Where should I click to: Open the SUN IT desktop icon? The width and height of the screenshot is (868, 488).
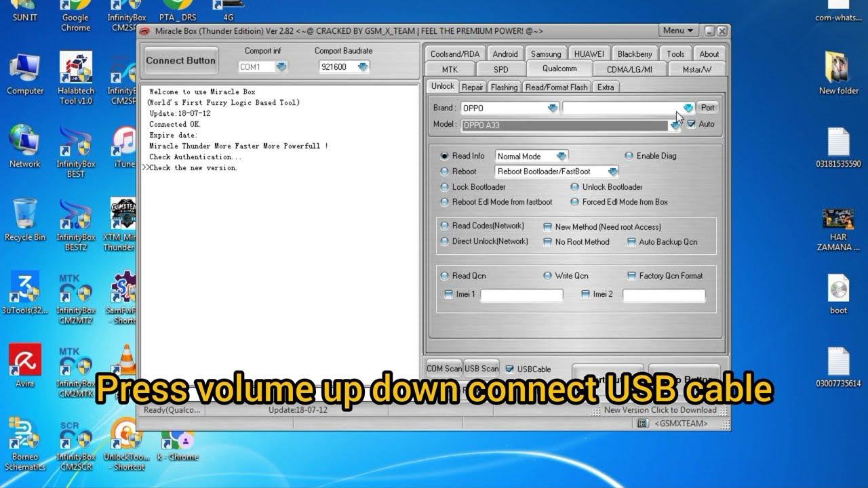[x=25, y=12]
